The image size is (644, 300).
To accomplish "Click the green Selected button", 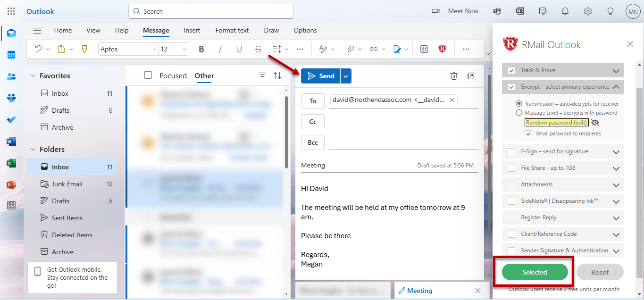I will pos(535,272).
